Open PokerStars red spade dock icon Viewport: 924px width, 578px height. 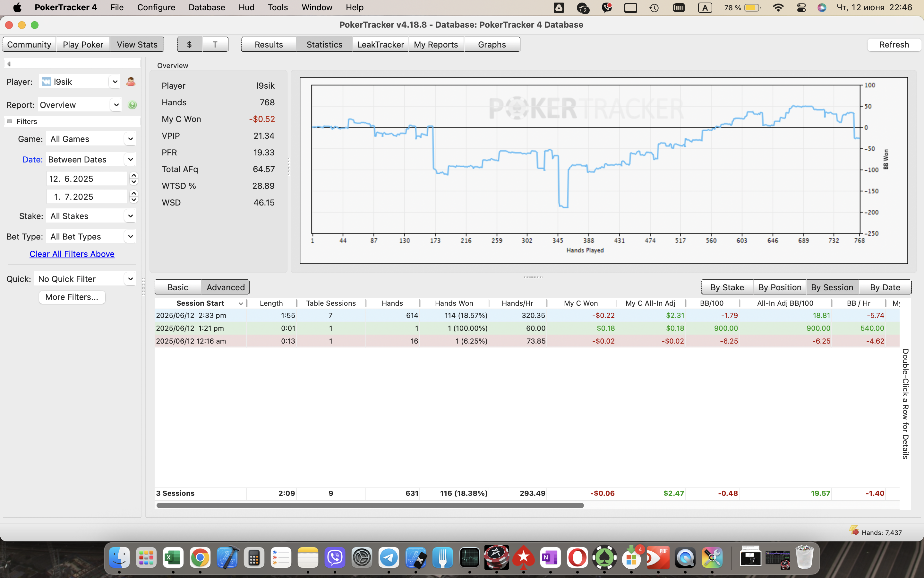pyautogui.click(x=524, y=558)
